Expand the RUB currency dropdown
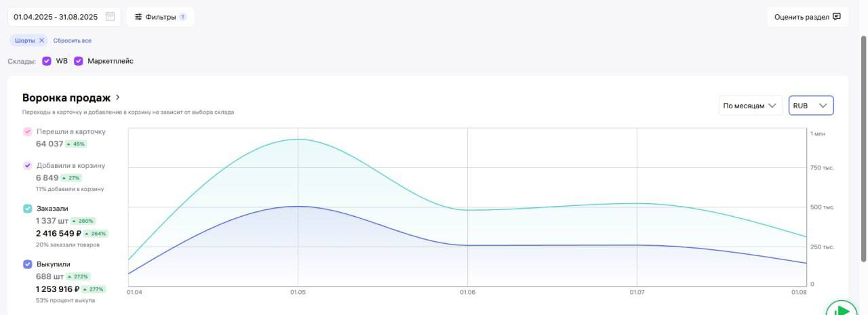This screenshot has height=315, width=868. point(811,106)
